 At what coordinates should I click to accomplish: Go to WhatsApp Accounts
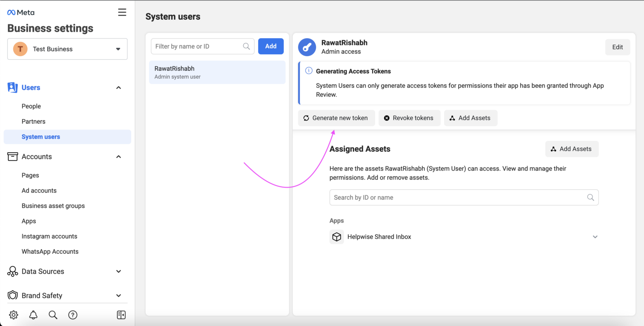coord(50,252)
